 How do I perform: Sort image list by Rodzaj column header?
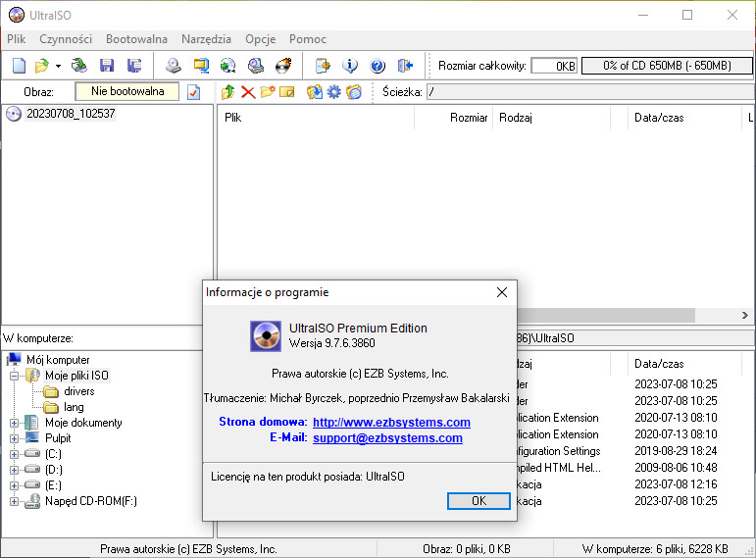tap(551, 118)
